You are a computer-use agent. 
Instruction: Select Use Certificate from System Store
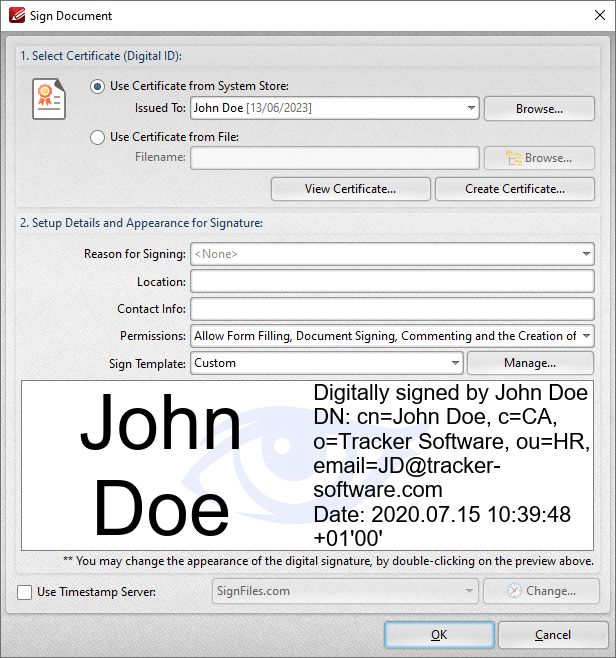97,87
